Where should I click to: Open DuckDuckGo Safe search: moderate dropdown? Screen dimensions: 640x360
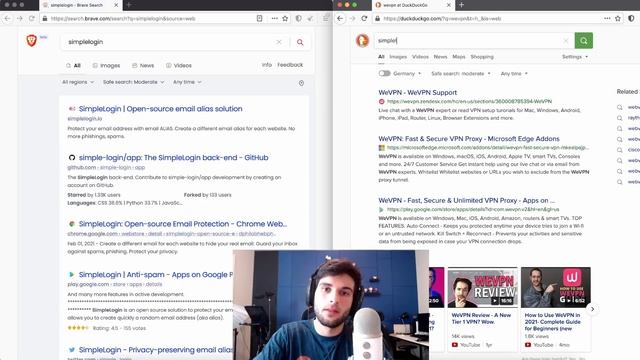[460, 73]
